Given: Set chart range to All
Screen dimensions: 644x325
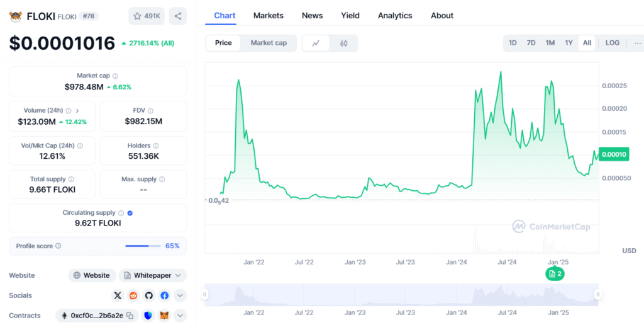Looking at the screenshot, I should tap(587, 43).
